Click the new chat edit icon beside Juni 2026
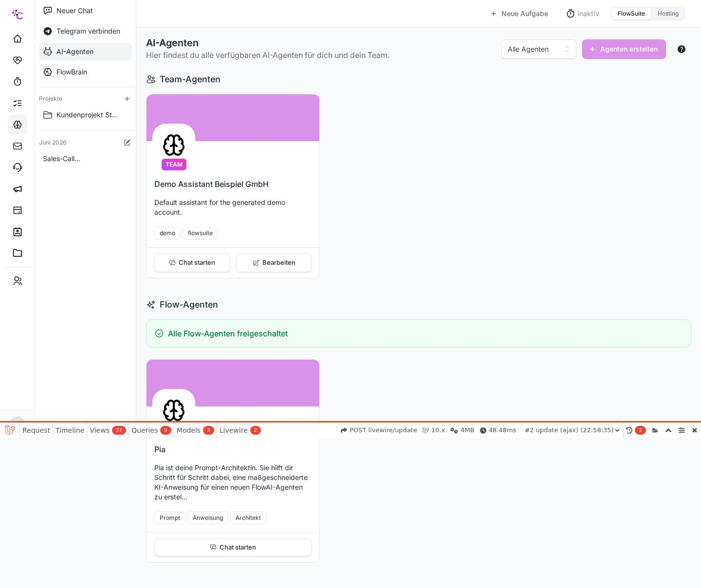The width and height of the screenshot is (701, 588). tap(127, 143)
